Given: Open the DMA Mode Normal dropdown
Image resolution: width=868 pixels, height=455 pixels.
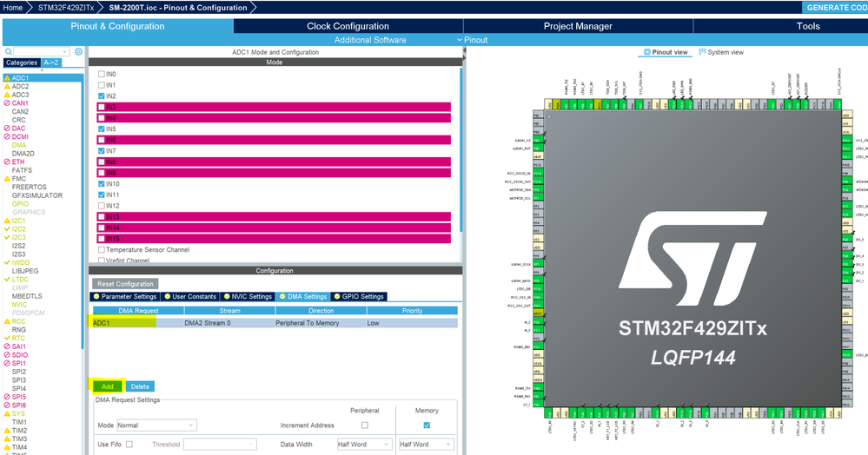Looking at the screenshot, I should (156, 425).
